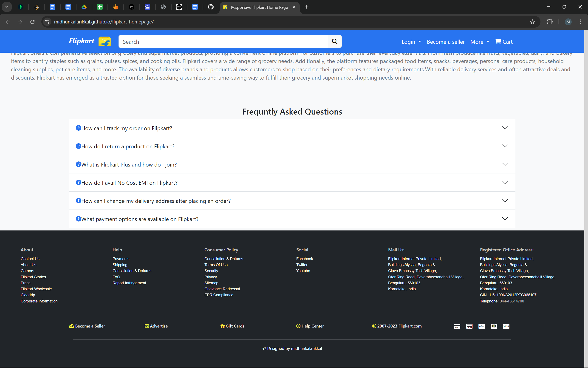Image resolution: width=588 pixels, height=368 pixels.
Task: Click the Become a Seller footer link
Action: [87, 326]
